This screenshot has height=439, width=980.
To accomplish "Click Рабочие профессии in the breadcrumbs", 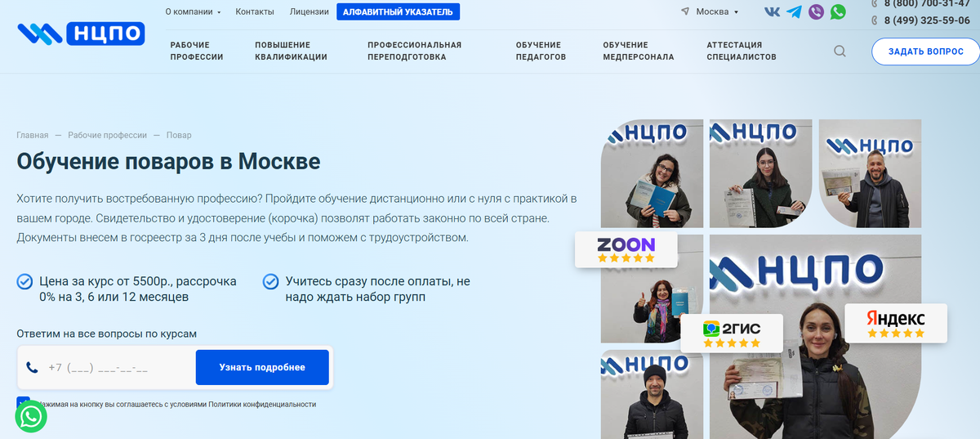I will click(x=107, y=135).
